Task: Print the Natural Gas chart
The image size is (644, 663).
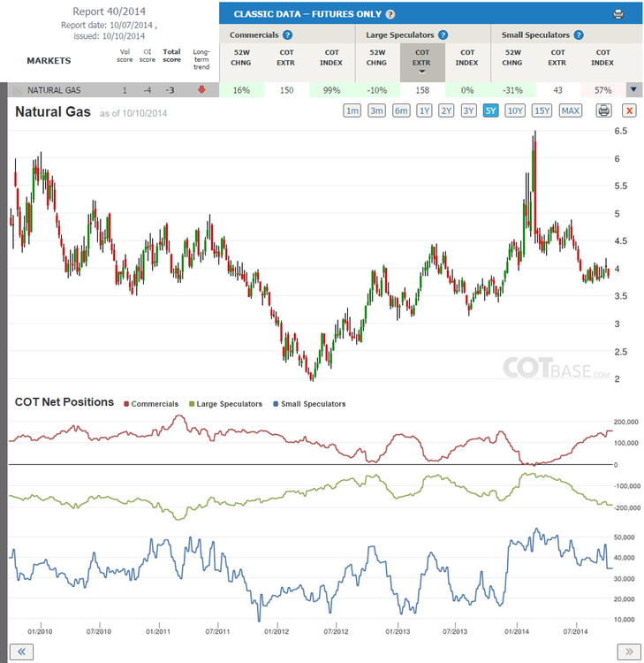Action: (604, 110)
